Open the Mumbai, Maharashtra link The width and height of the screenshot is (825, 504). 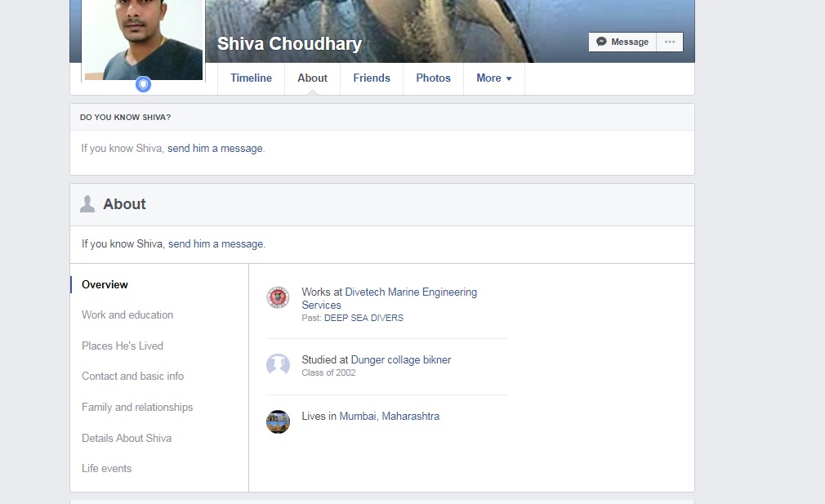tap(390, 416)
